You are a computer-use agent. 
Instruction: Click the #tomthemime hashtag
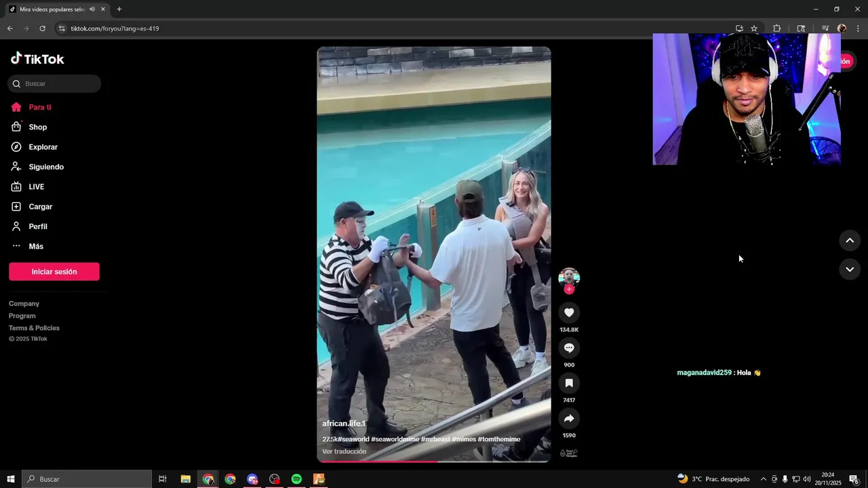pyautogui.click(x=499, y=439)
